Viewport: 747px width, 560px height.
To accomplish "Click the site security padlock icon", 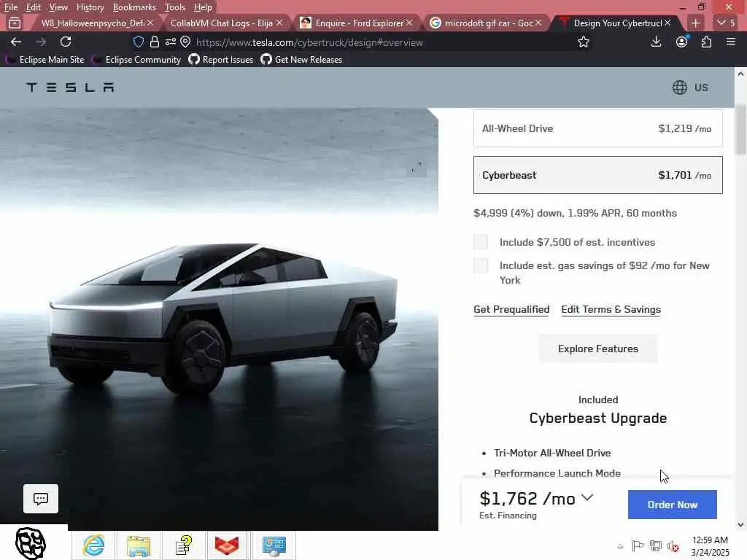I will 155,42.
